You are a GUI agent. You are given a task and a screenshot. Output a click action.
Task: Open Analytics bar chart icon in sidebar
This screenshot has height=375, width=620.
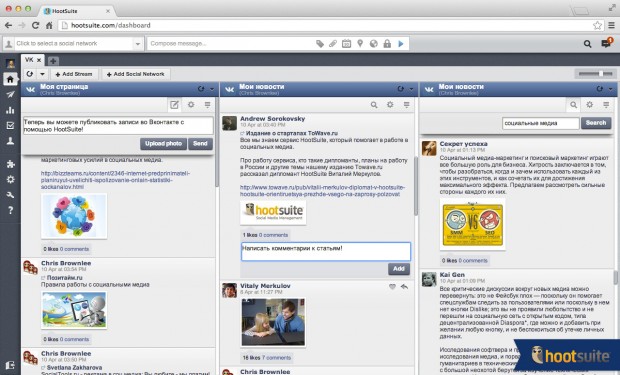[x=10, y=110]
